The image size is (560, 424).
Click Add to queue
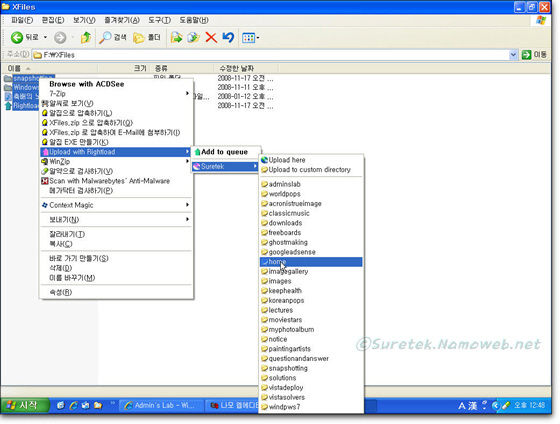226,152
